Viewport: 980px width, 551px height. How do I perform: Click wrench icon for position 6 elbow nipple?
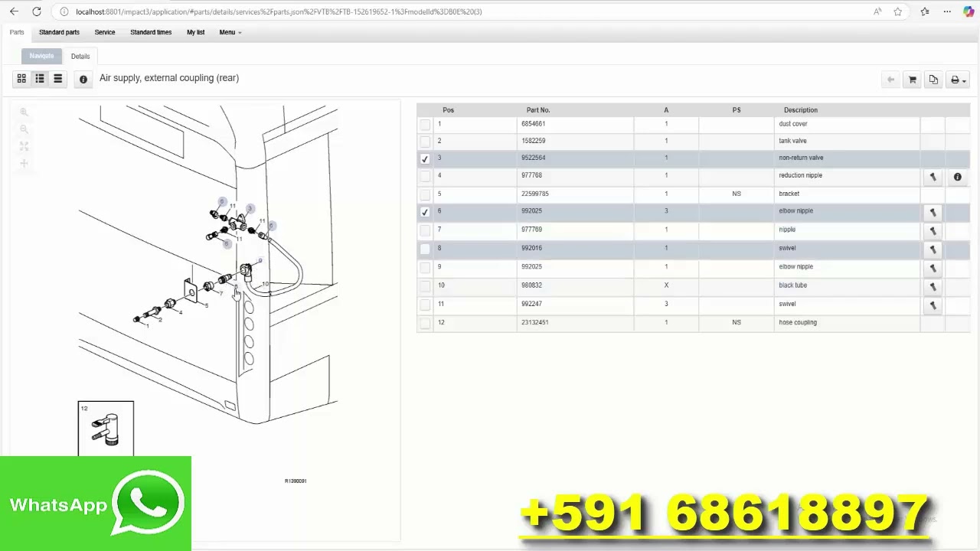click(x=933, y=212)
